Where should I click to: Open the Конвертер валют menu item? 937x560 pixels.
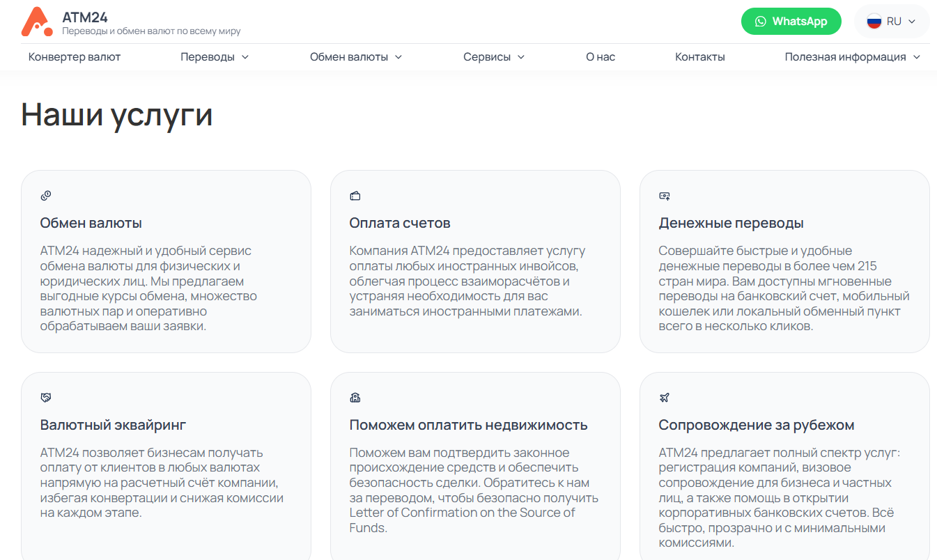(x=75, y=57)
